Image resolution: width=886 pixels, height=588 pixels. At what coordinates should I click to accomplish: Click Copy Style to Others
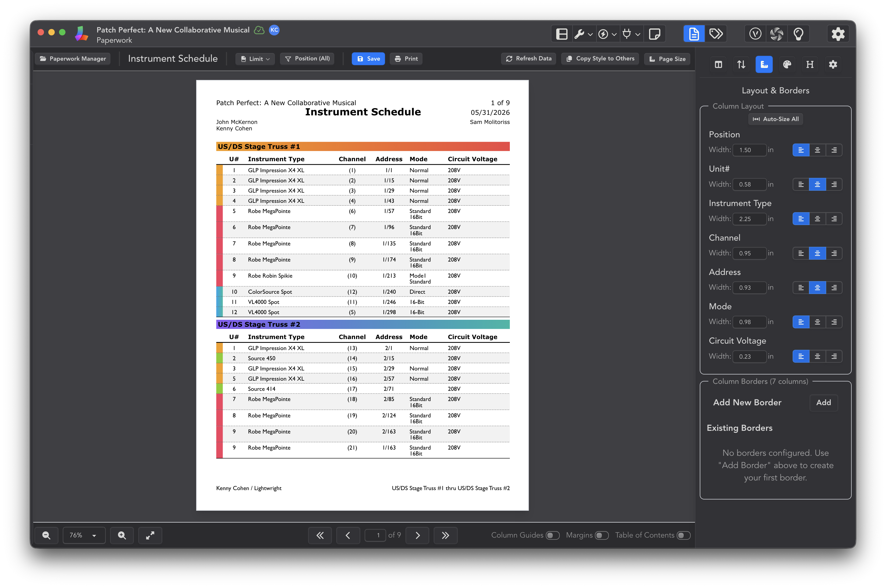[x=600, y=59]
